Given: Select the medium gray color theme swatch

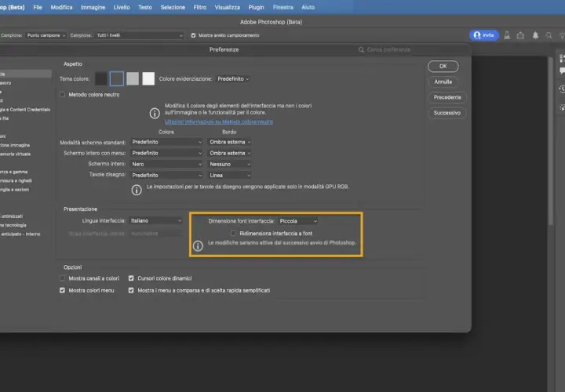Looking at the screenshot, I should coord(133,78).
